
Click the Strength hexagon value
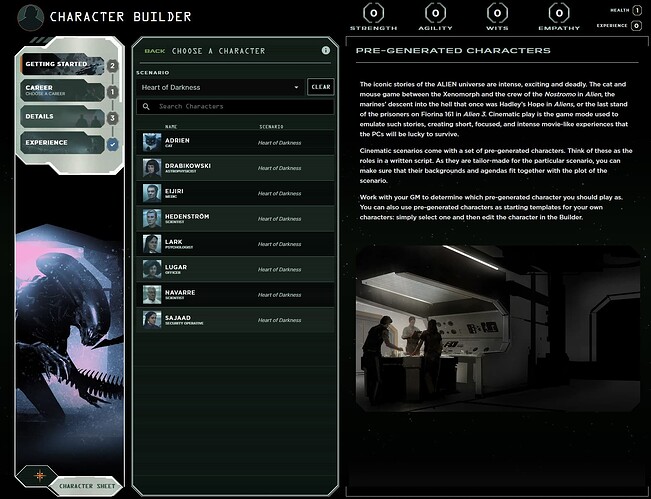pos(373,13)
